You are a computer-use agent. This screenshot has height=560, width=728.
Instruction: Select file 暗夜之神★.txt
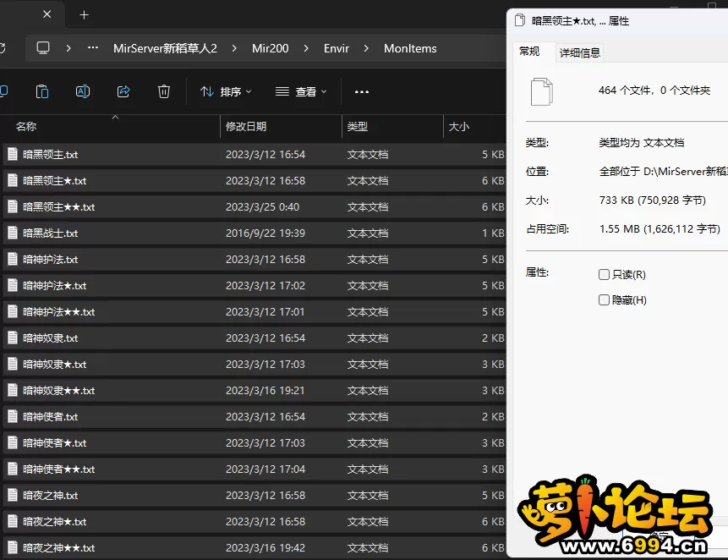(54, 521)
